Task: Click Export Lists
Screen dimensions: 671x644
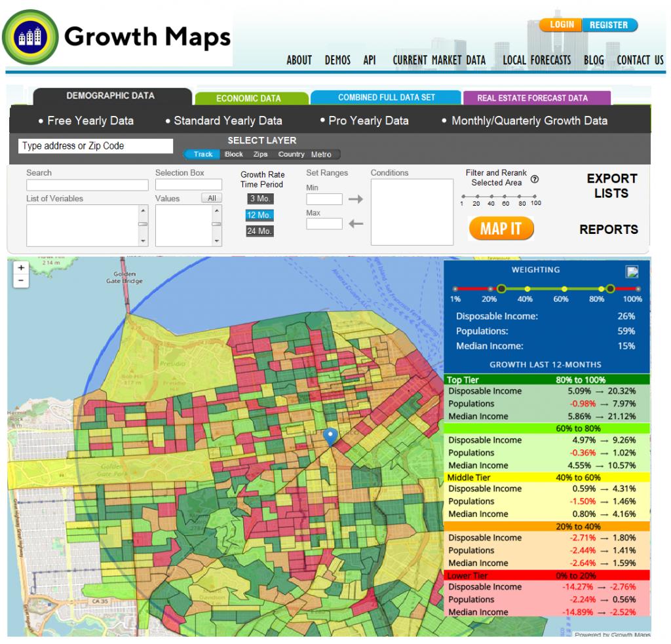Action: pyautogui.click(x=611, y=185)
